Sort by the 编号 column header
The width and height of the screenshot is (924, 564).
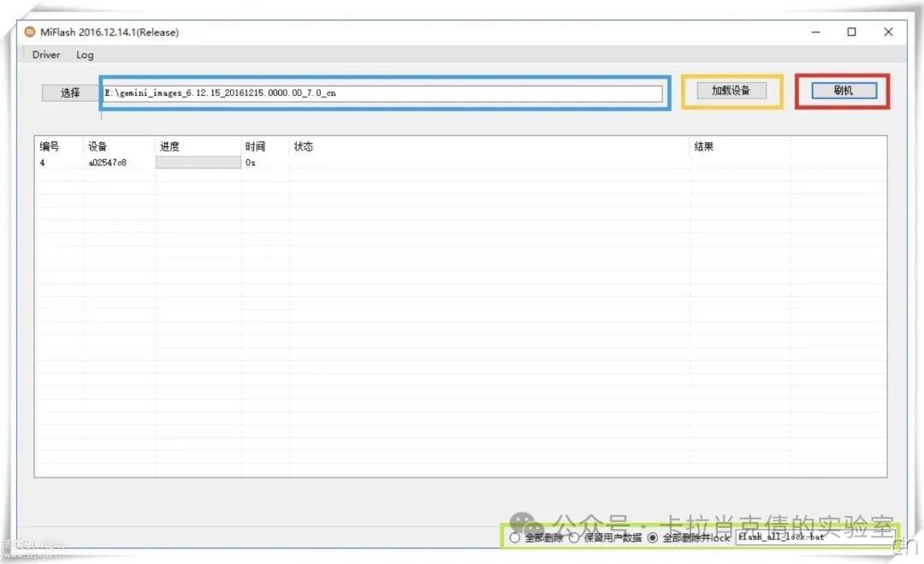pyautogui.click(x=50, y=146)
